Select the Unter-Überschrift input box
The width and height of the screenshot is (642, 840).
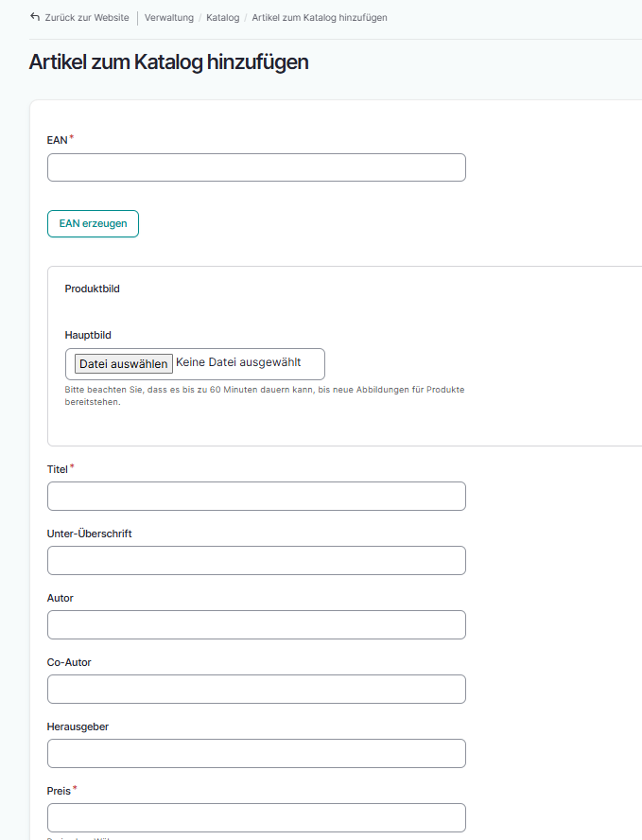[x=256, y=561]
